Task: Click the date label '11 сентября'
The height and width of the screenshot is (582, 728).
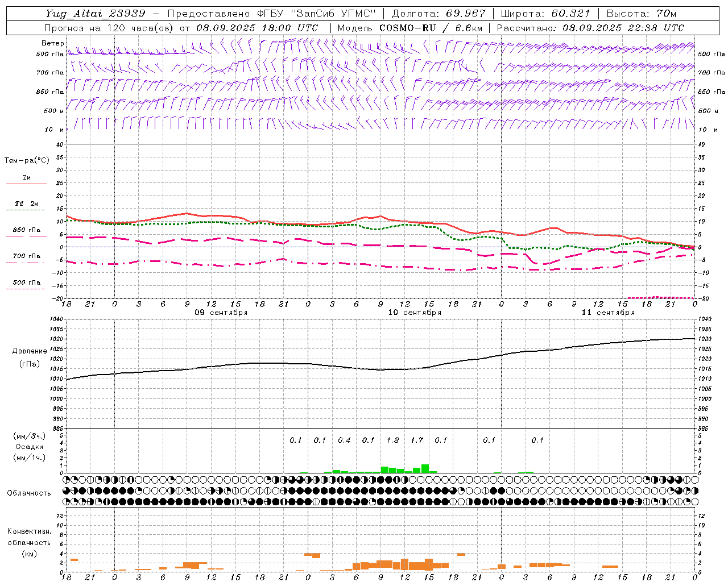Action: click(608, 313)
